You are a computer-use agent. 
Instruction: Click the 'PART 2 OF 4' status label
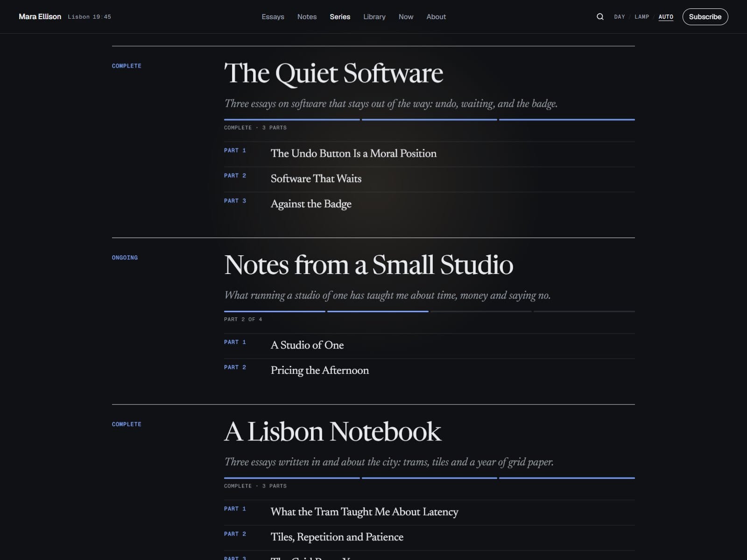[243, 319]
